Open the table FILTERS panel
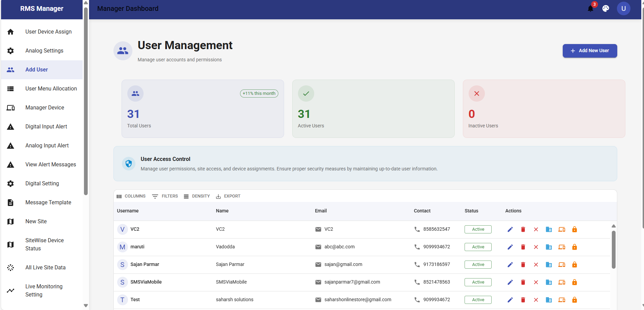Screen dimensions: 644x310 tap(165, 196)
